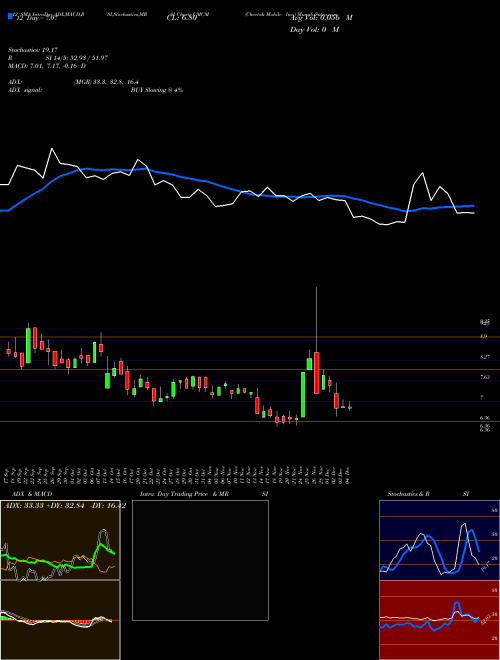The height and width of the screenshot is (660, 500).
Task: Click the "ADX: 33.33 +DY: 32.84 -DY: 16.42" readout
Action: pyautogui.click(x=65, y=505)
